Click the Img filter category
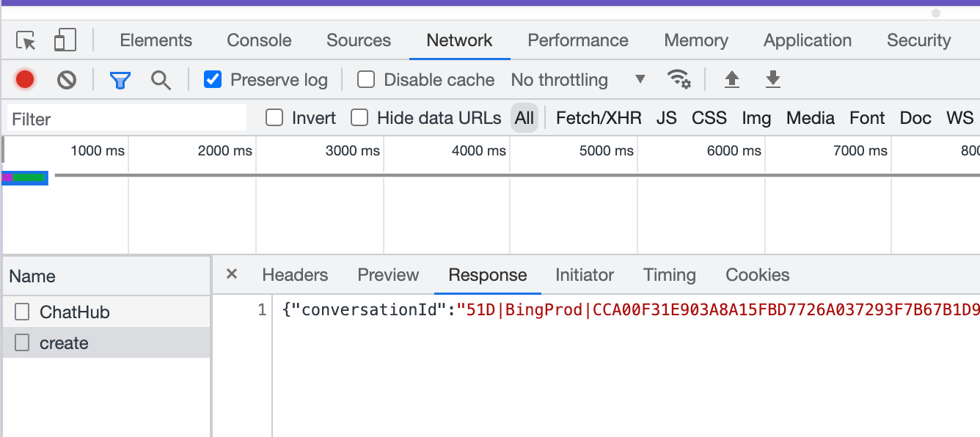Screen dimensions: 980x437 tap(756, 117)
